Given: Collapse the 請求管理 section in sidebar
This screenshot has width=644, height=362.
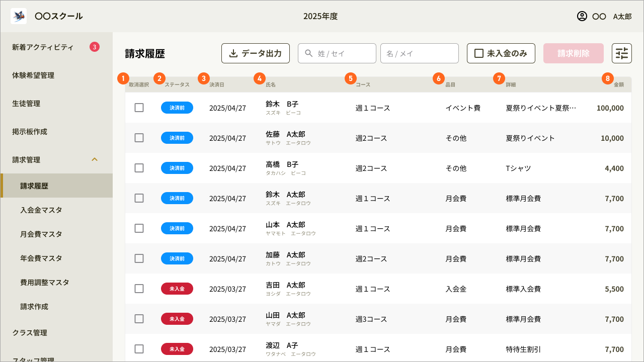Looking at the screenshot, I should pyautogui.click(x=95, y=159).
